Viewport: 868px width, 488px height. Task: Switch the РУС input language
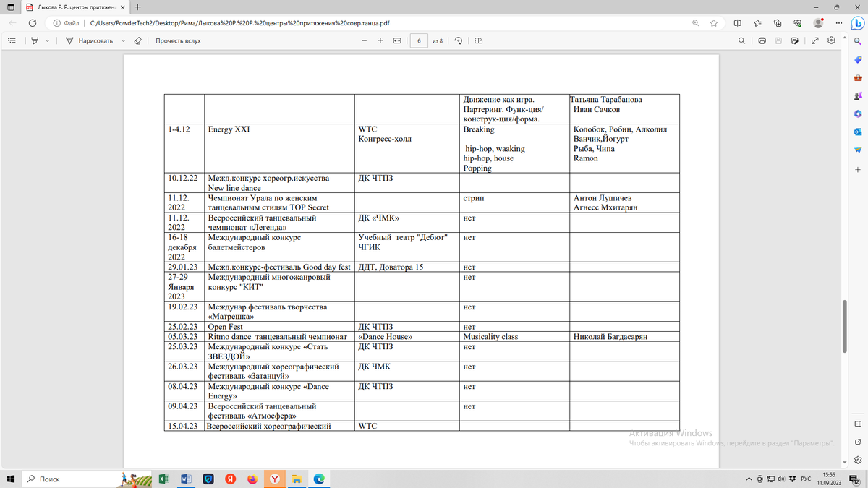click(805, 479)
